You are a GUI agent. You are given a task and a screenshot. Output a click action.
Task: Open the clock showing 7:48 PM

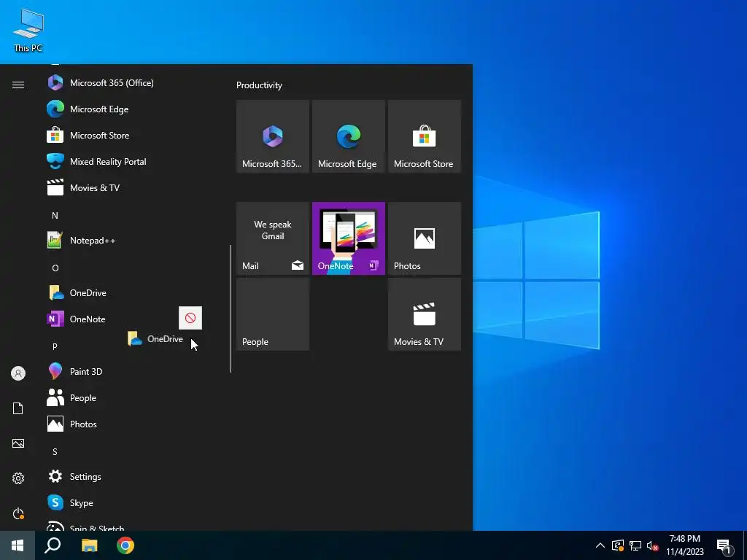[684, 545]
